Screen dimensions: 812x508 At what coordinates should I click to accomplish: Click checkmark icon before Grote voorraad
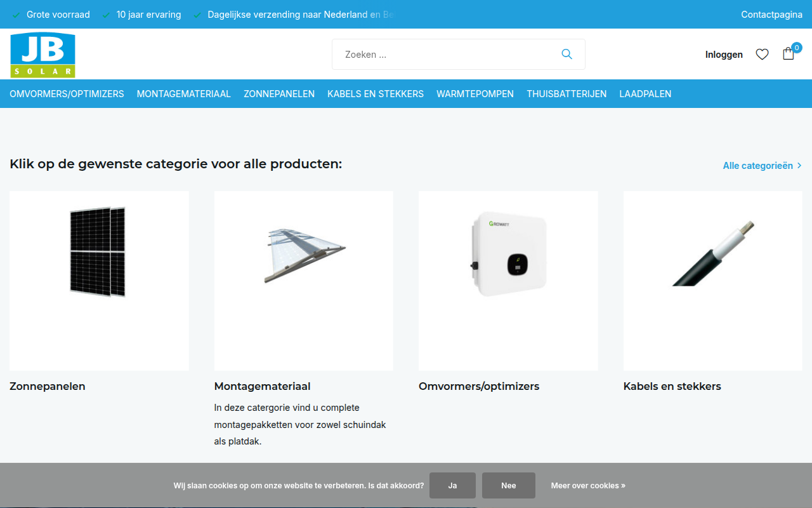16,15
